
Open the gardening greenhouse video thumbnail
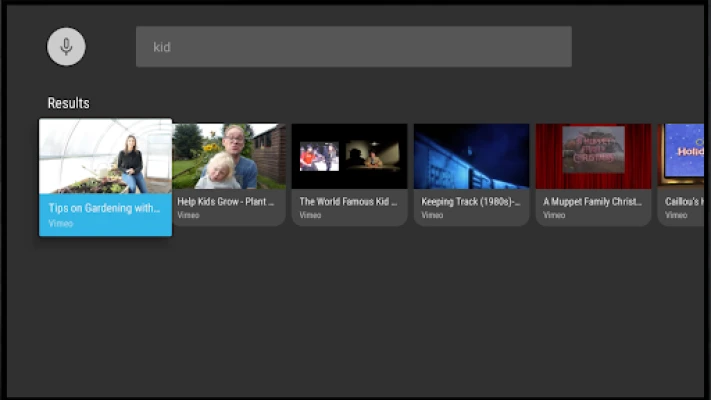105,156
